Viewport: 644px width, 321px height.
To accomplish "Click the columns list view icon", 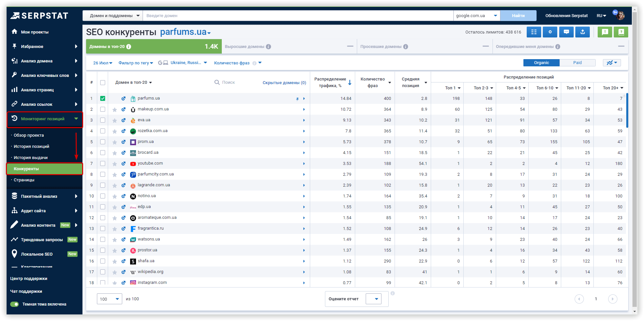I will (x=534, y=32).
